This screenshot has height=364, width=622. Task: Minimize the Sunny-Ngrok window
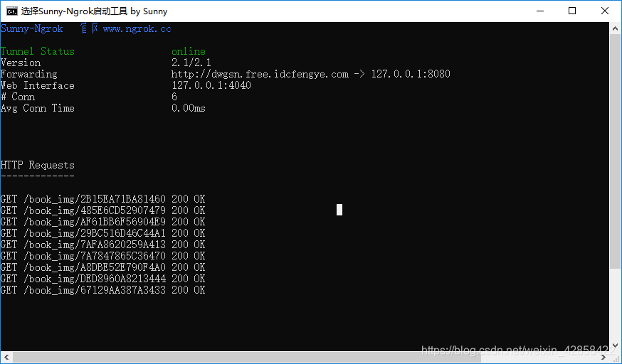540,11
